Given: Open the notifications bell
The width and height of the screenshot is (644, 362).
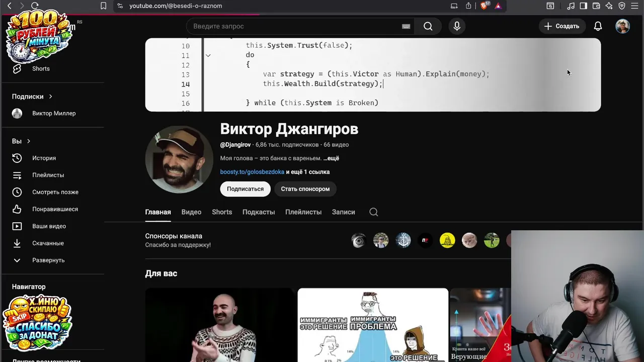Looking at the screenshot, I should tap(598, 26).
